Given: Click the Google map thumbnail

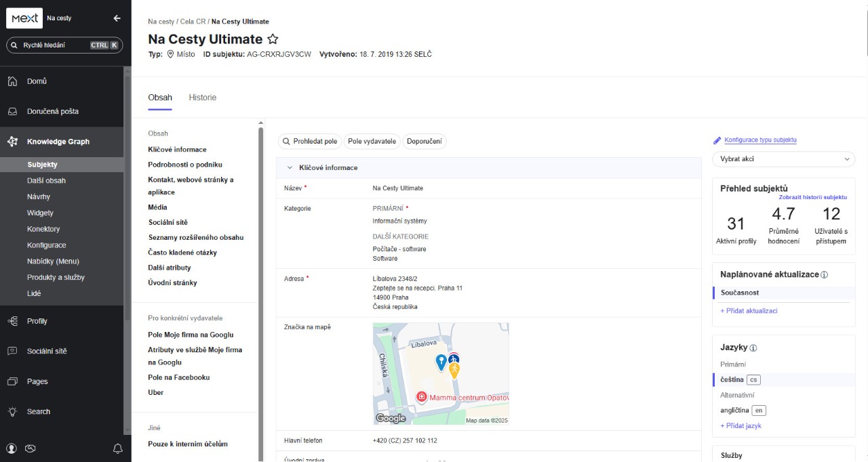Looking at the screenshot, I should [x=441, y=374].
